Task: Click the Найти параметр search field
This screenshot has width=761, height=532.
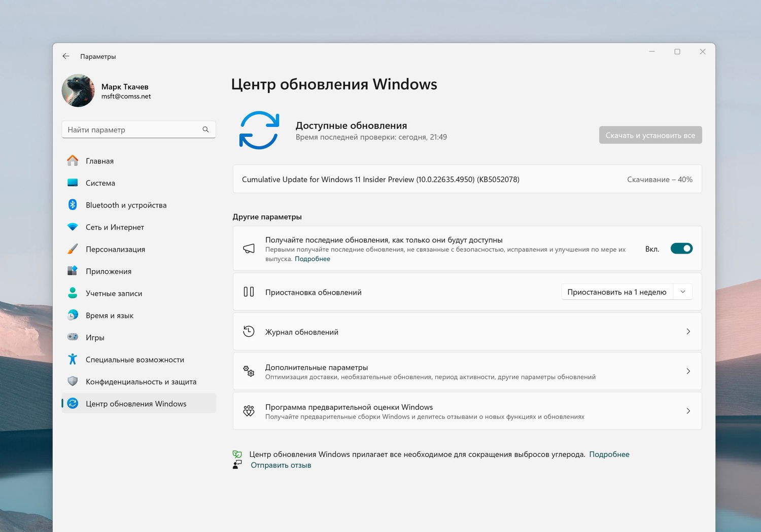Action: pyautogui.click(x=139, y=129)
